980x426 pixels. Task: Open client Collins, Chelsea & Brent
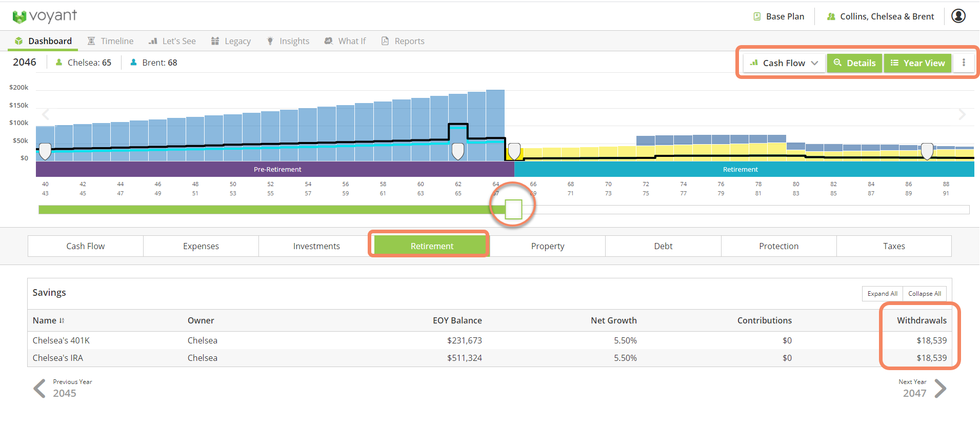tap(881, 16)
